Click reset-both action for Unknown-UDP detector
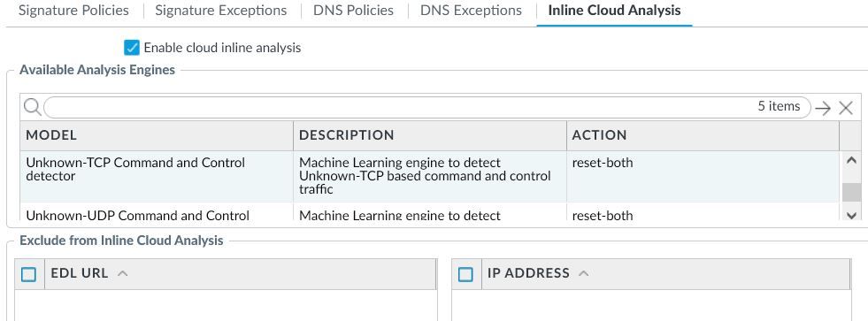Image resolution: width=868 pixels, height=321 pixels. pos(603,215)
